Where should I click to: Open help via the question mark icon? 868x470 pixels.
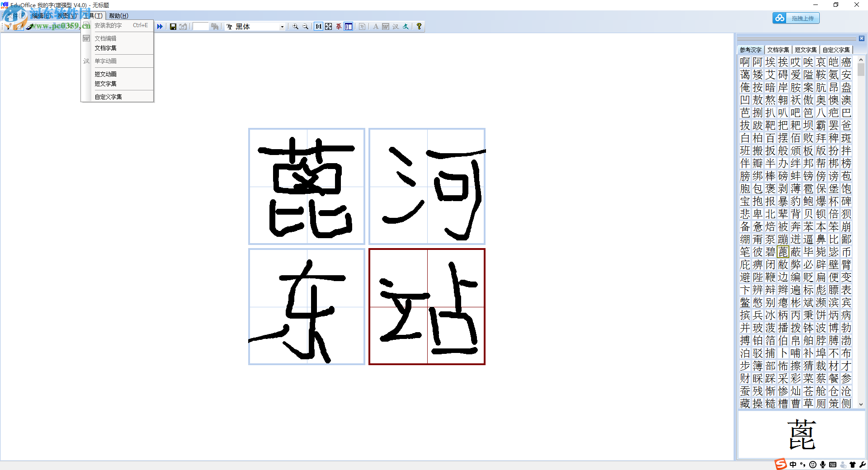pos(419,27)
